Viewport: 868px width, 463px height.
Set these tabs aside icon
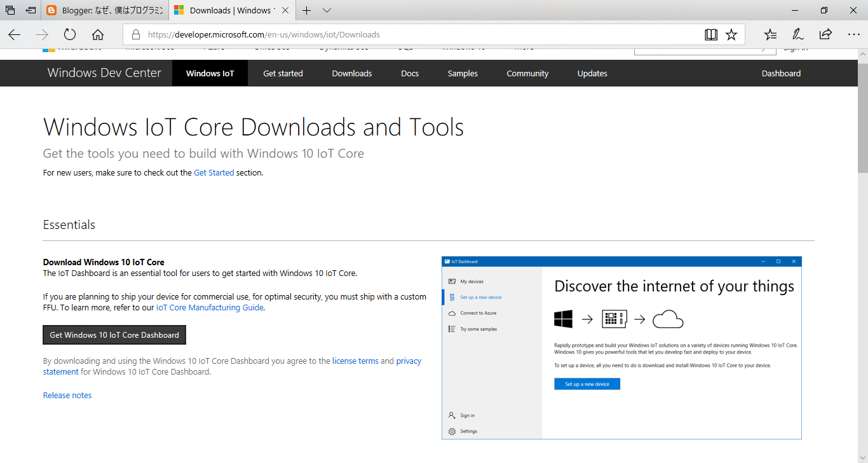31,10
